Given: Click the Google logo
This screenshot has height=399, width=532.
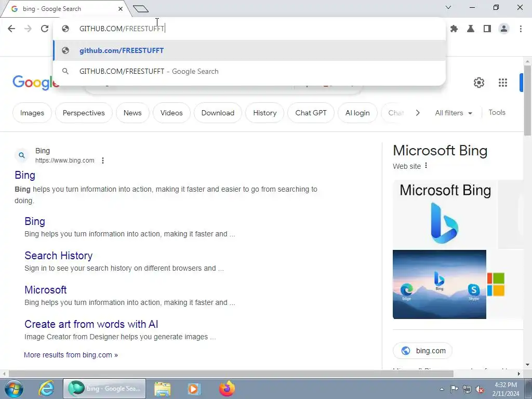Looking at the screenshot, I should point(36,83).
